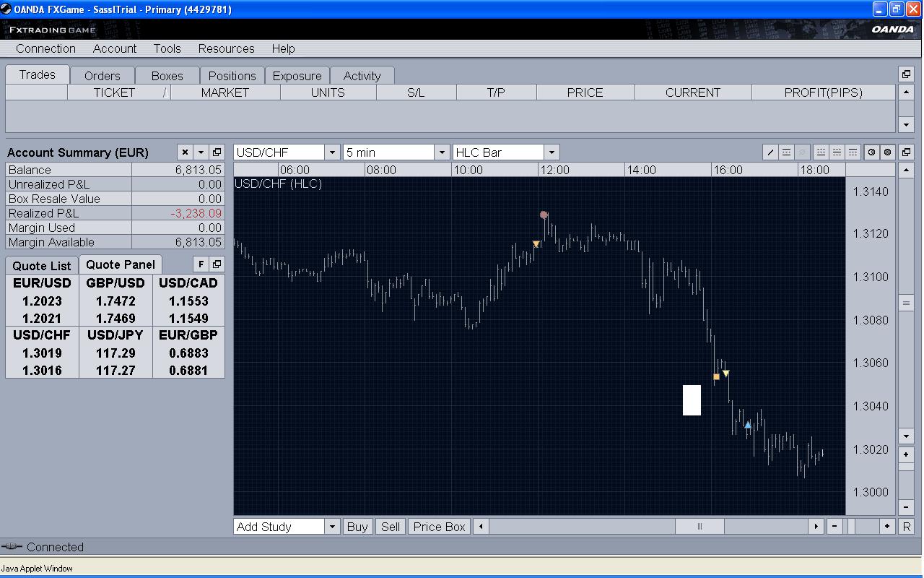Switch to the Activity tab
Image resolution: width=924 pixels, height=578 pixels.
(362, 76)
